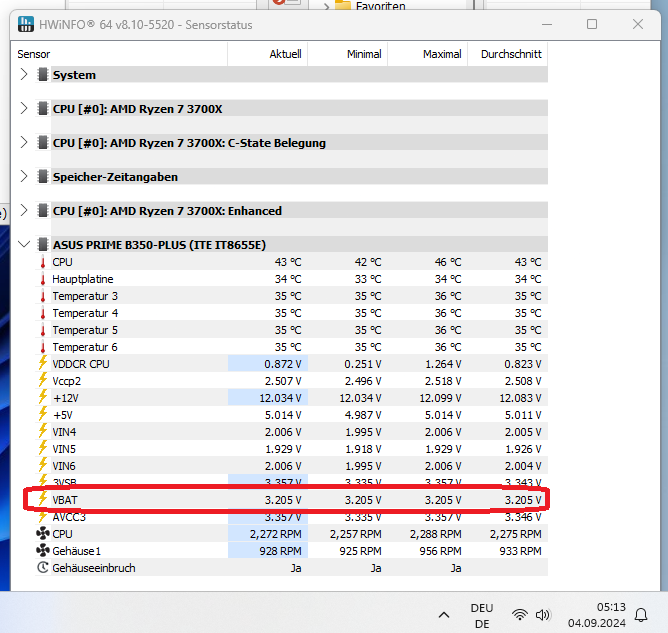Expand the System sensor group

[x=24, y=75]
